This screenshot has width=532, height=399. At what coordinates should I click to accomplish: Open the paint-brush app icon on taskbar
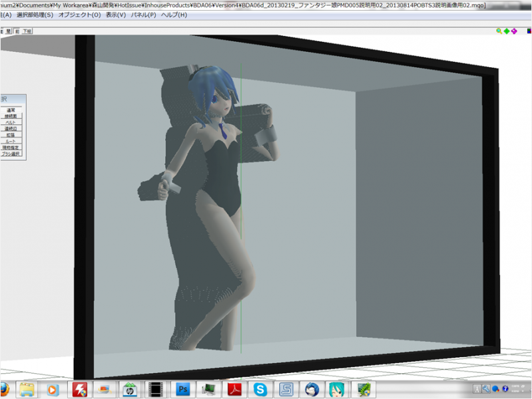point(105,390)
